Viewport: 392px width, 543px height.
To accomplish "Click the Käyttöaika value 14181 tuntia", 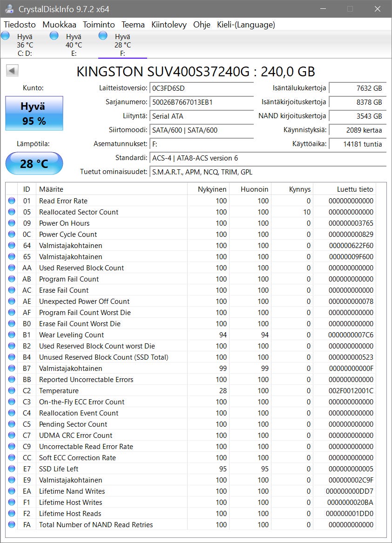I will [x=358, y=144].
